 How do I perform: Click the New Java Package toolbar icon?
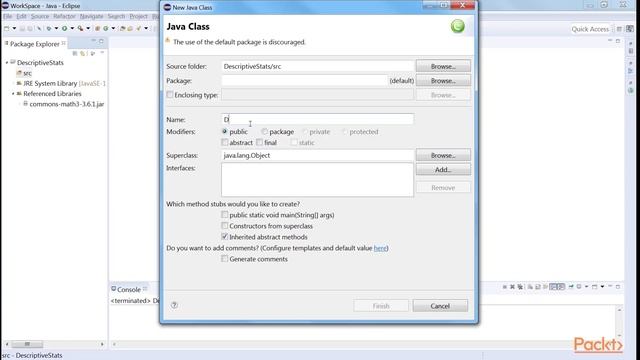click(98, 29)
